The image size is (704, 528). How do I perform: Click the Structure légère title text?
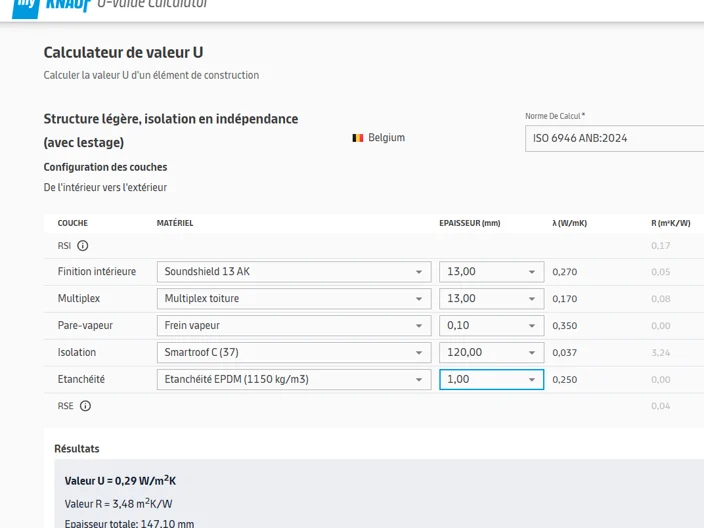(171, 131)
